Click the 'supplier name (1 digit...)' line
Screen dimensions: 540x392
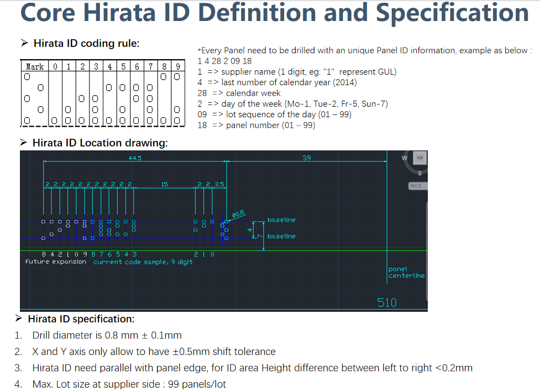[x=297, y=72]
